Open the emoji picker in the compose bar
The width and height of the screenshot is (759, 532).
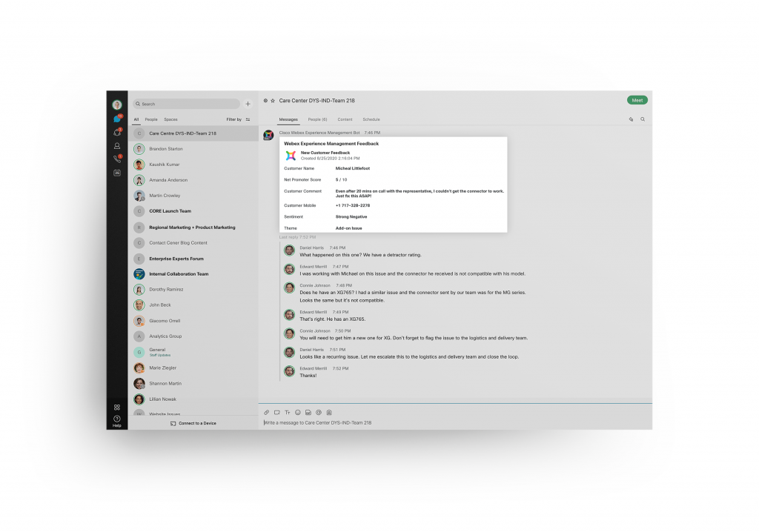pos(299,412)
